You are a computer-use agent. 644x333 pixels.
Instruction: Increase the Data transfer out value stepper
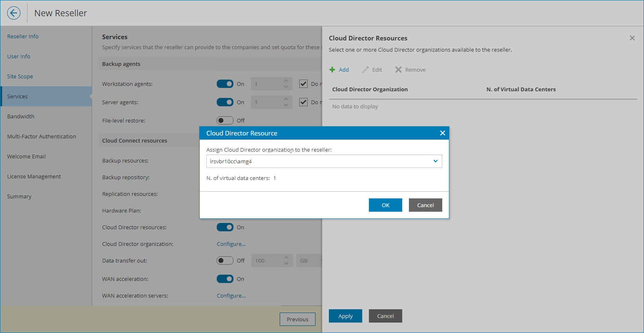click(286, 258)
